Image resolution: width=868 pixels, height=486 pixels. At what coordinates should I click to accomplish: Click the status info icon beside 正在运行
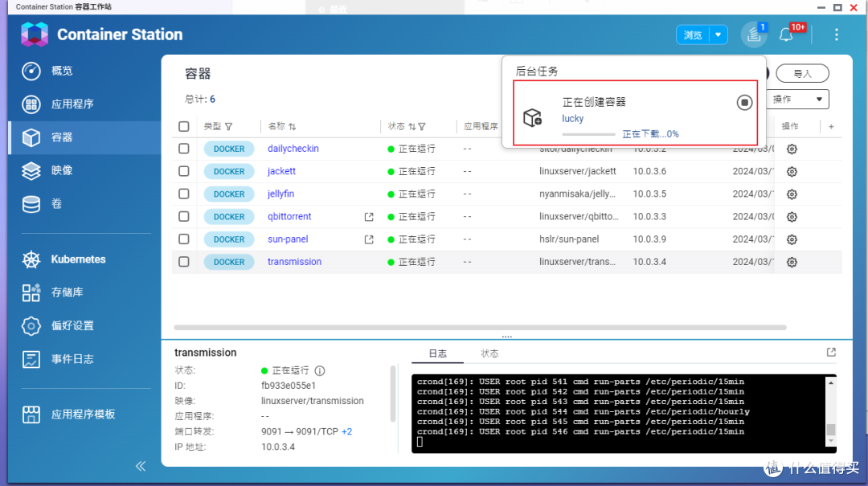tap(320, 371)
